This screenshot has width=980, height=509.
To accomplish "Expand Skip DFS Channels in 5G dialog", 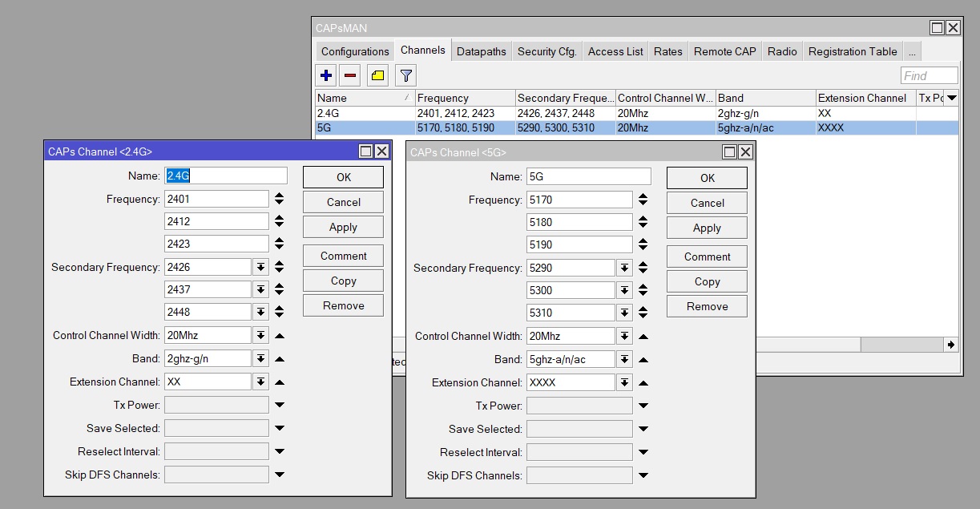I will (643, 476).
